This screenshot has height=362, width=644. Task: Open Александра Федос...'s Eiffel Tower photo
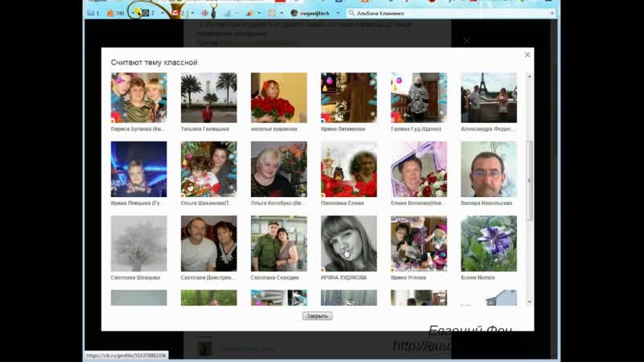pyautogui.click(x=489, y=97)
